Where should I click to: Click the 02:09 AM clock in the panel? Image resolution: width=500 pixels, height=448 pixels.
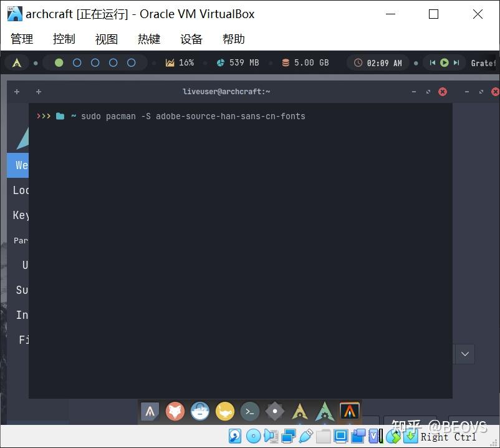(x=377, y=62)
